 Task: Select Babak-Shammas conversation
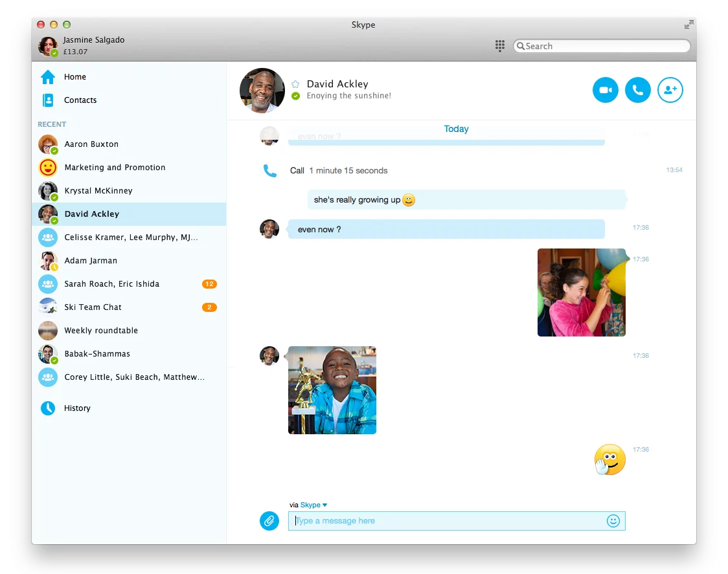point(129,353)
